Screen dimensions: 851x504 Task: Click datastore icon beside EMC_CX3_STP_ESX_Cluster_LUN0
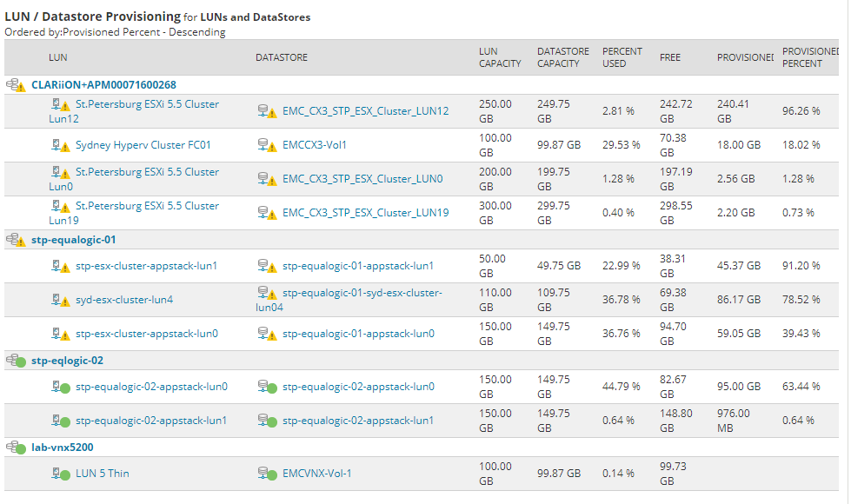coord(268,179)
